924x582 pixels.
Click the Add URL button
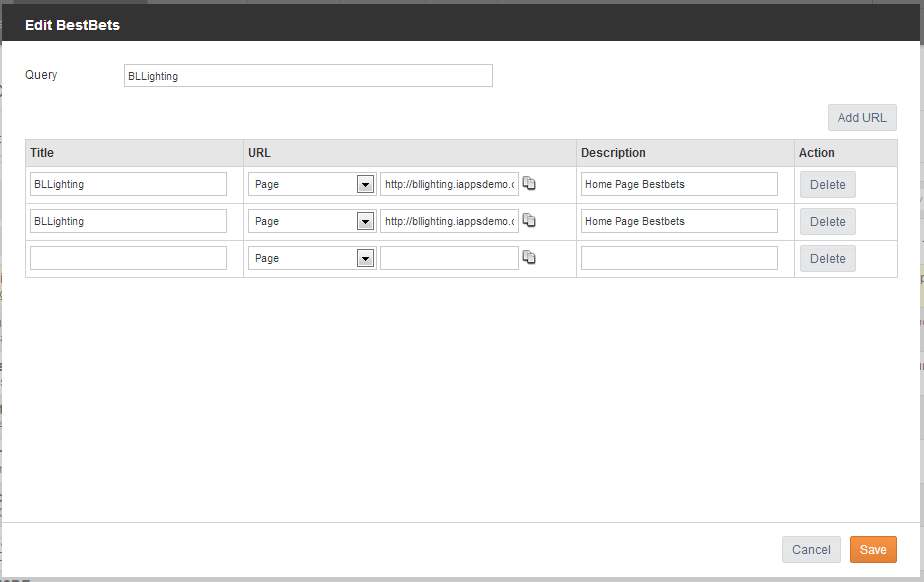[862, 118]
